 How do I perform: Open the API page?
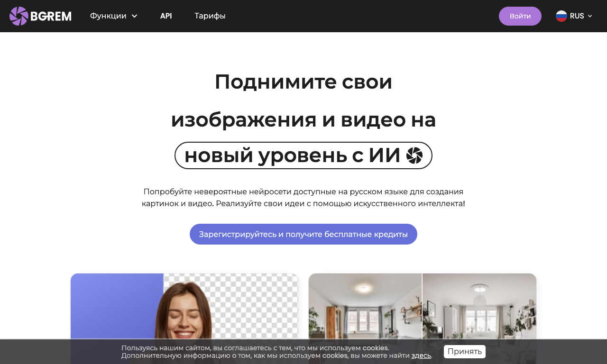pyautogui.click(x=166, y=16)
